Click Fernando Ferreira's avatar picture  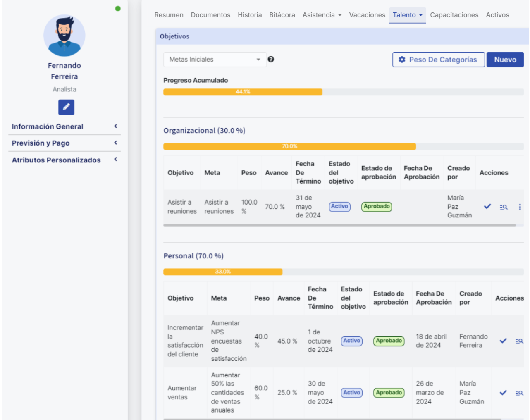[x=64, y=36]
